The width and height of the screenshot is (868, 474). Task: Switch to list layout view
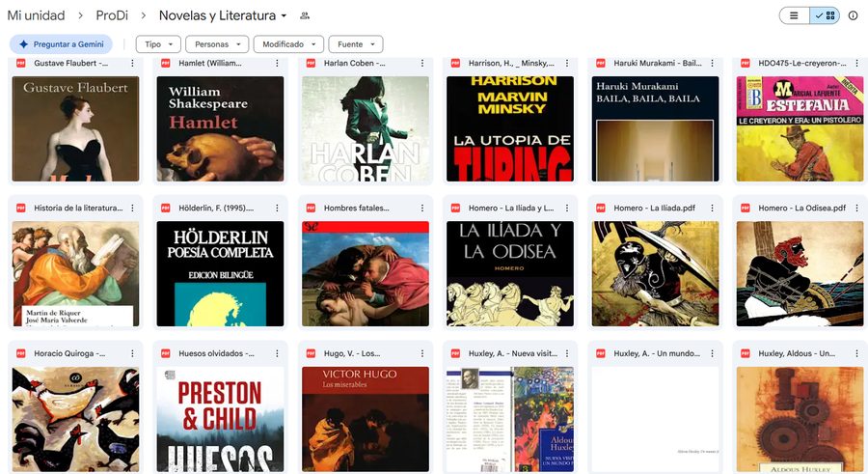(x=794, y=15)
